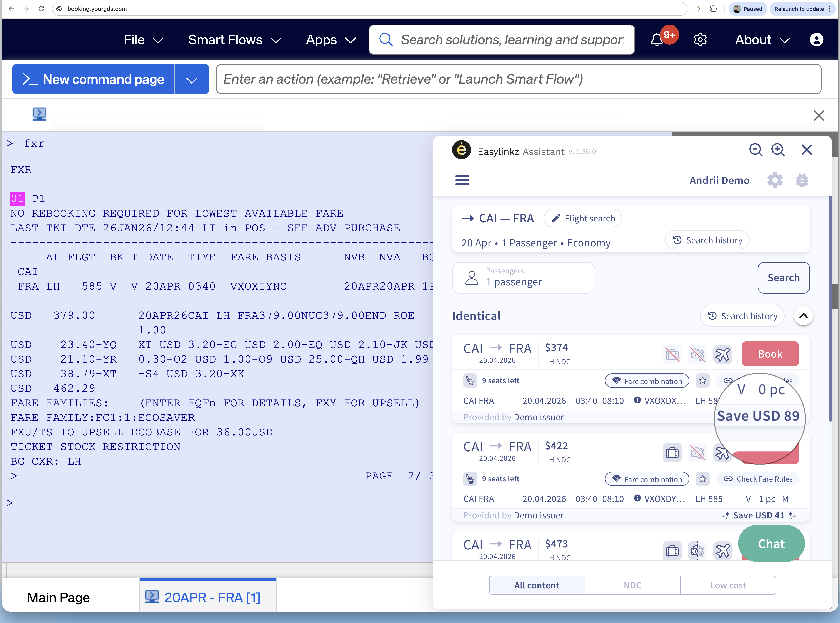The image size is (840, 623).
Task: Expand the New command page dropdown arrow
Action: [192, 79]
